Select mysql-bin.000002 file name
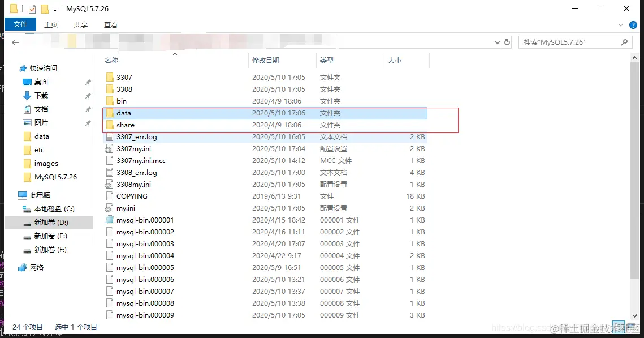 click(145, 232)
